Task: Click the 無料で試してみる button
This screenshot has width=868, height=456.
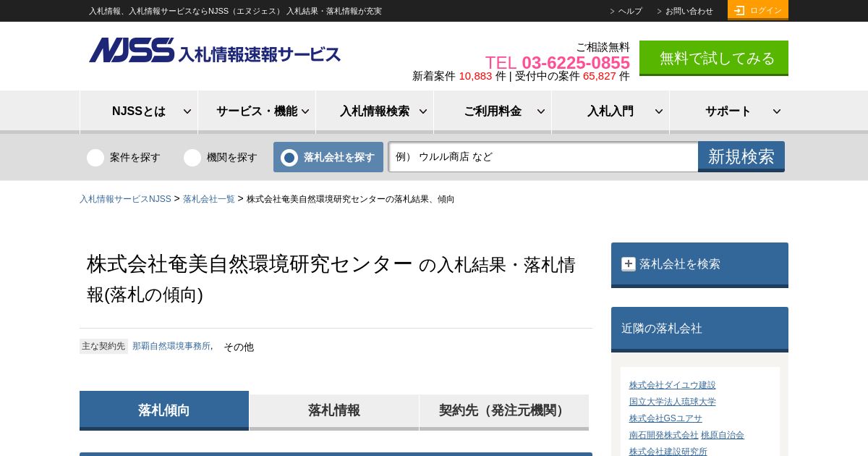Action: [x=714, y=58]
